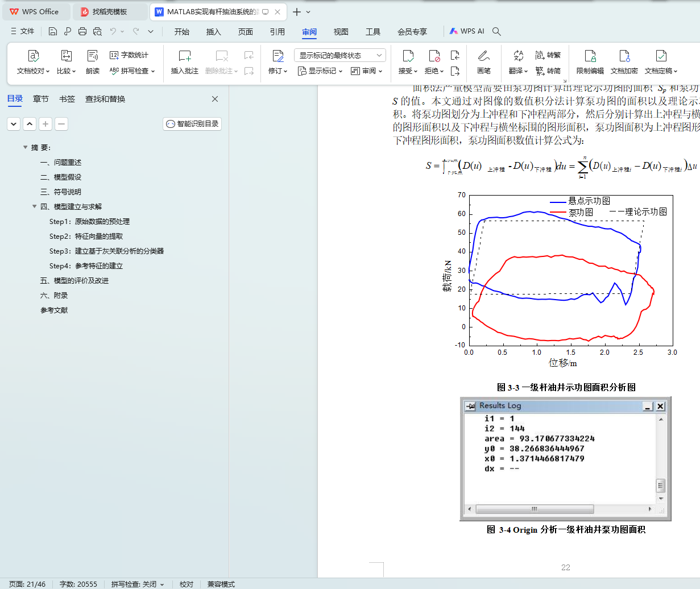Switch to 插入 ribbon tab
Viewport: 700px width, 589px height.
tap(214, 32)
